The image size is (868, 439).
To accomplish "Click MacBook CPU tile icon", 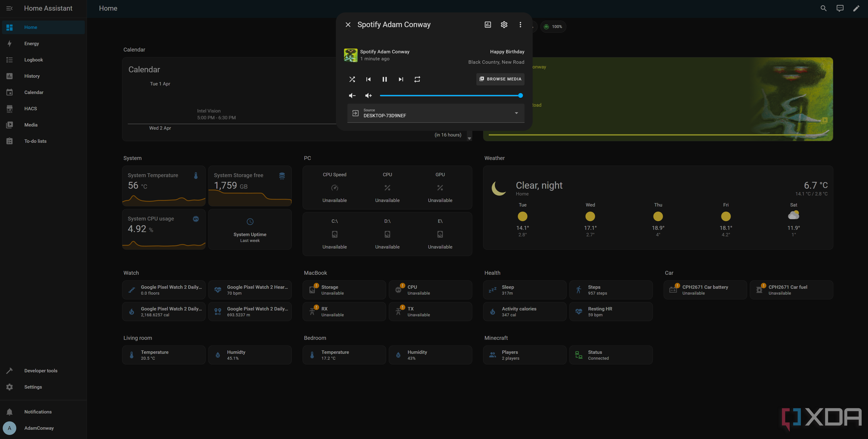I will 398,290.
